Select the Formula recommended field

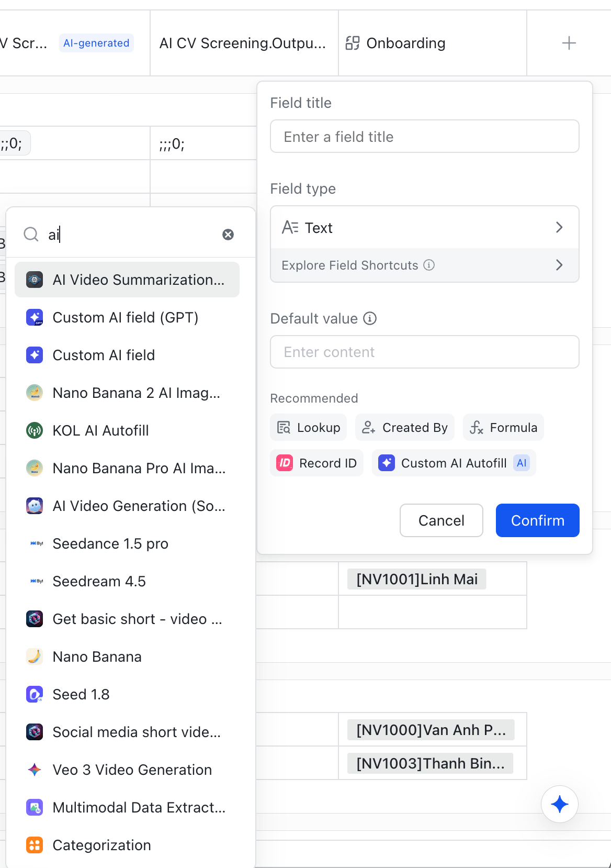tap(503, 427)
